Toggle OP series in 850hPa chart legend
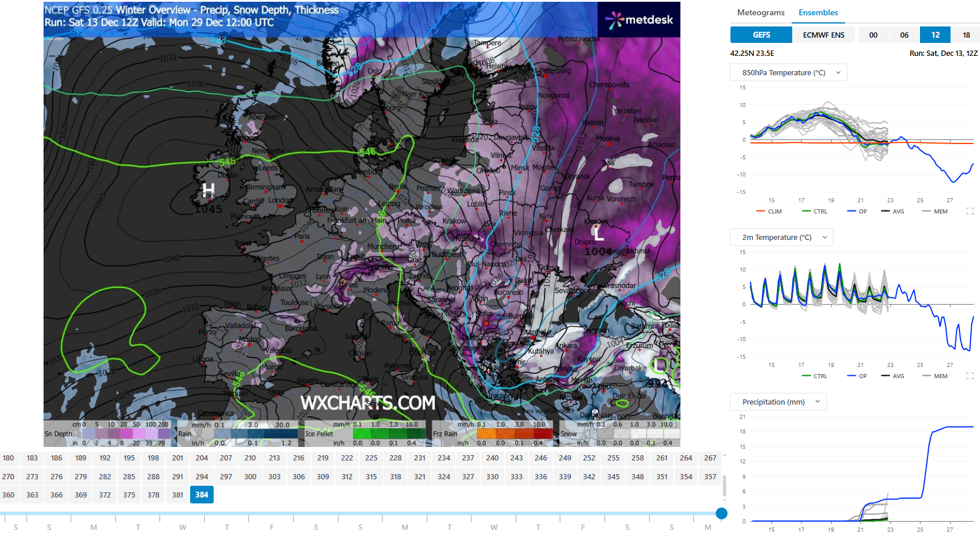The image size is (980, 534). (x=857, y=212)
